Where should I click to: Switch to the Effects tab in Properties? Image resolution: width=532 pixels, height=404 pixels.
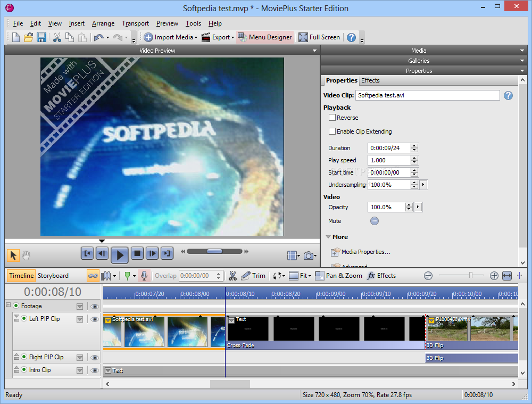pyautogui.click(x=370, y=80)
